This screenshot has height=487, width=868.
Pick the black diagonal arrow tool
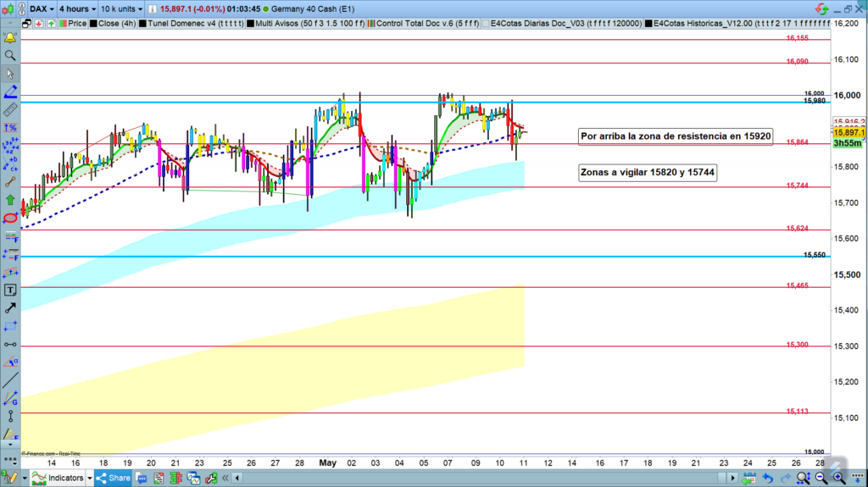[x=10, y=308]
